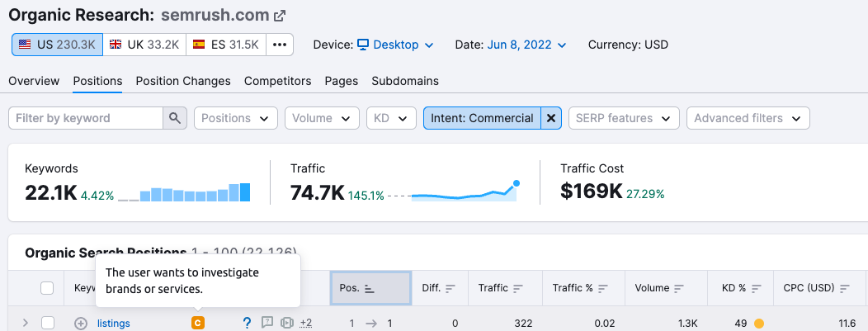Click the Currency: USD label
The height and width of the screenshot is (331, 868).
click(628, 45)
